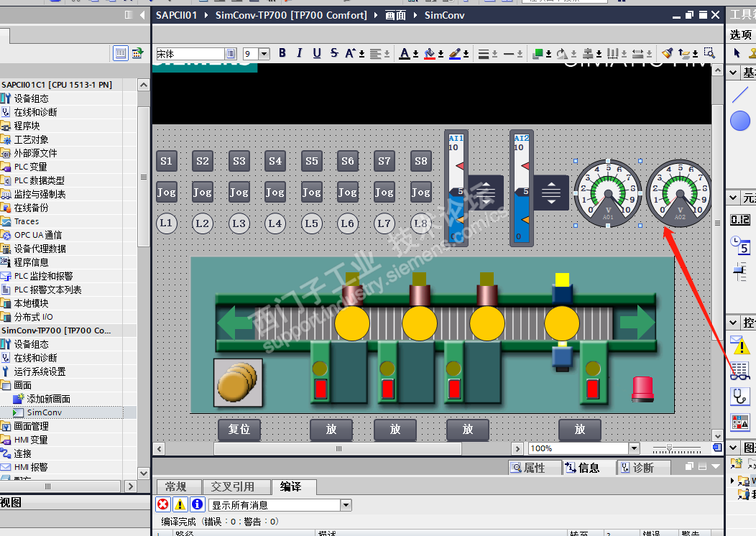Select the date/time field element icon

(740, 245)
